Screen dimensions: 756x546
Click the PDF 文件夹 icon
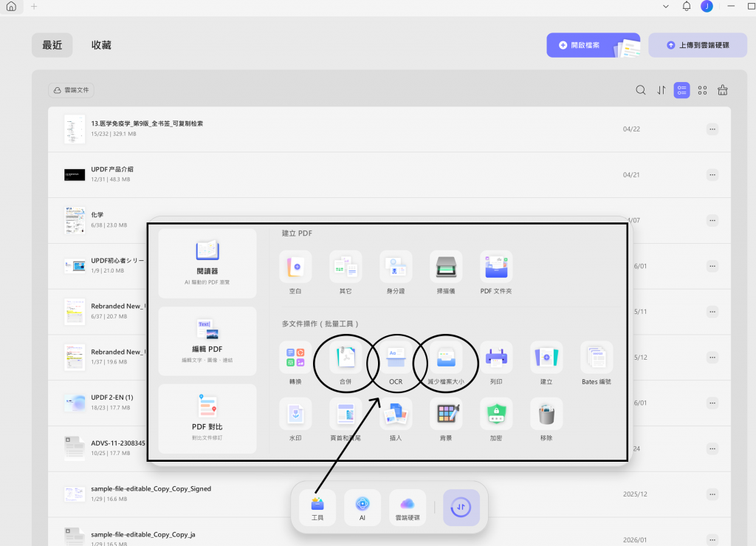tap(495, 267)
